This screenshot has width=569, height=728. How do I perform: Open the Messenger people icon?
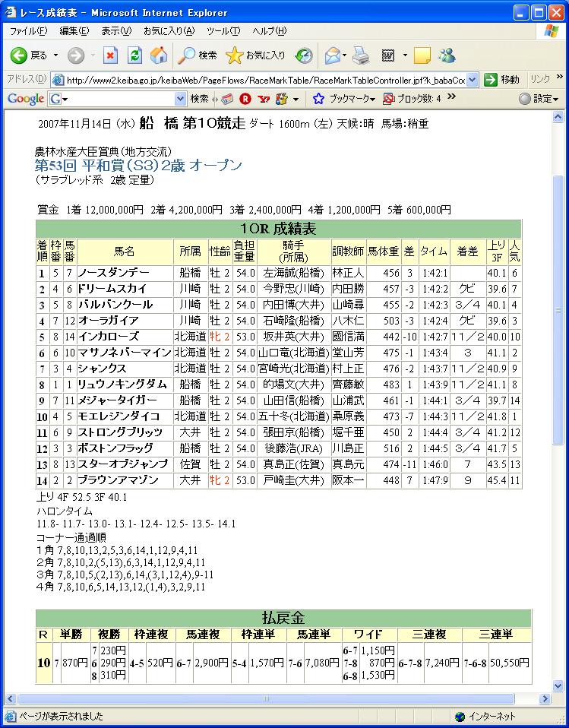447,55
